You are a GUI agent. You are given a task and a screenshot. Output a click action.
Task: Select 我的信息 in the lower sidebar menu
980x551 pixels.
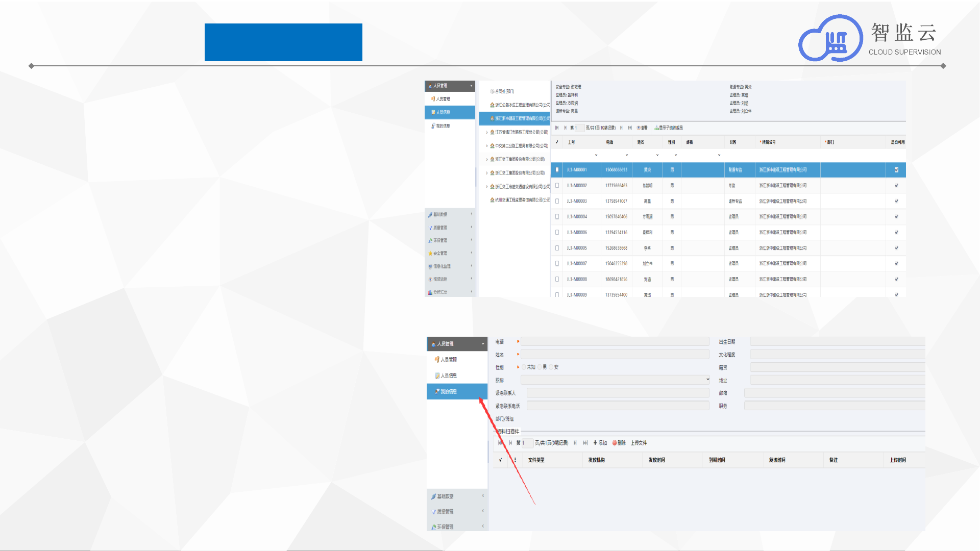pyautogui.click(x=449, y=391)
